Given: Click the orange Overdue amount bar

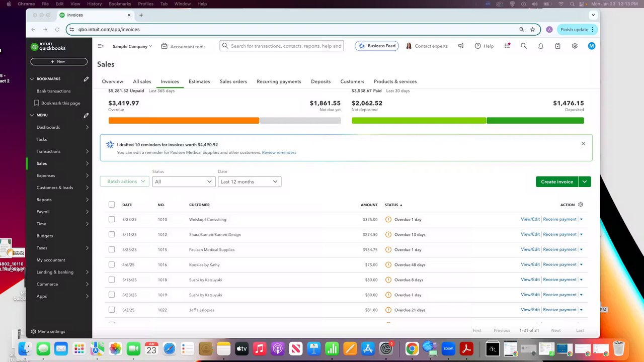Looking at the screenshot, I should (184, 121).
